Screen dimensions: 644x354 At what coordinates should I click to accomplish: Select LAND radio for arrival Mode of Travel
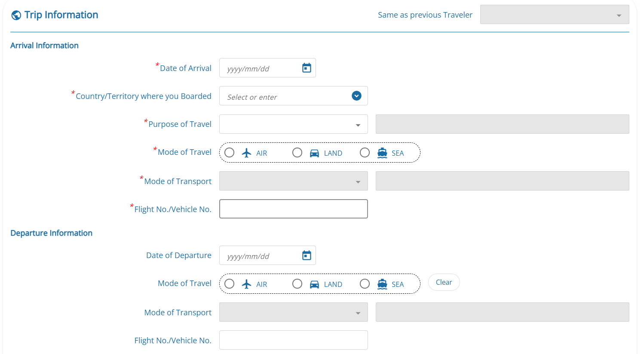297,153
